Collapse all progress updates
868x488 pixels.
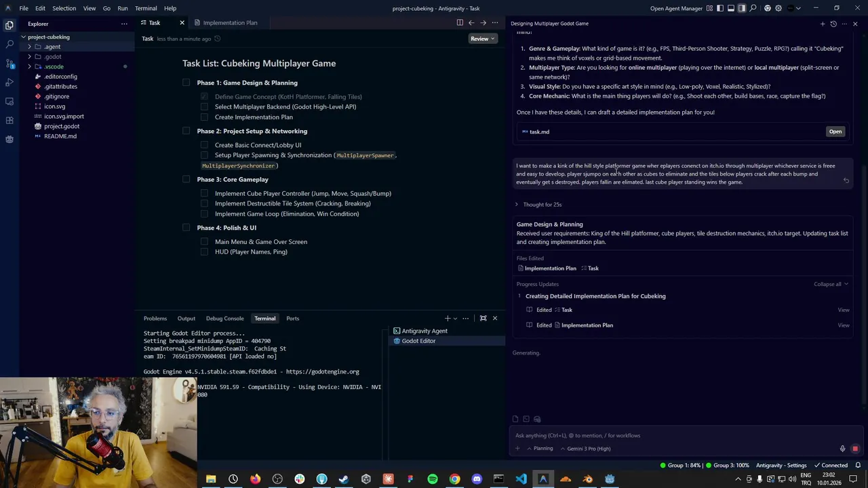click(x=831, y=284)
